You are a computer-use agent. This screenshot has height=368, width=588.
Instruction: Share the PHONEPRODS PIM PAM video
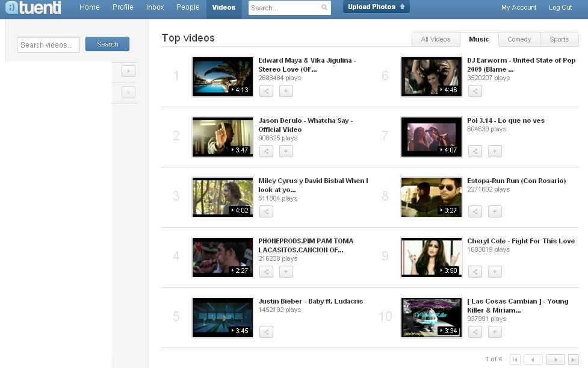tap(266, 272)
